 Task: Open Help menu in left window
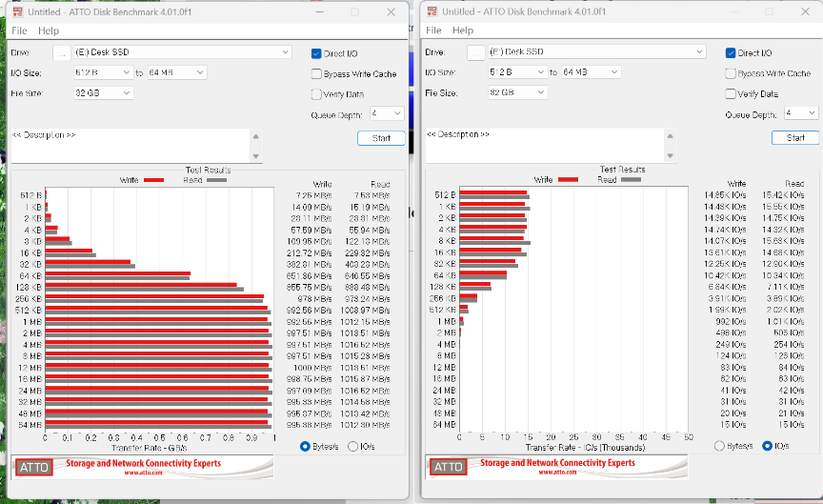point(49,31)
